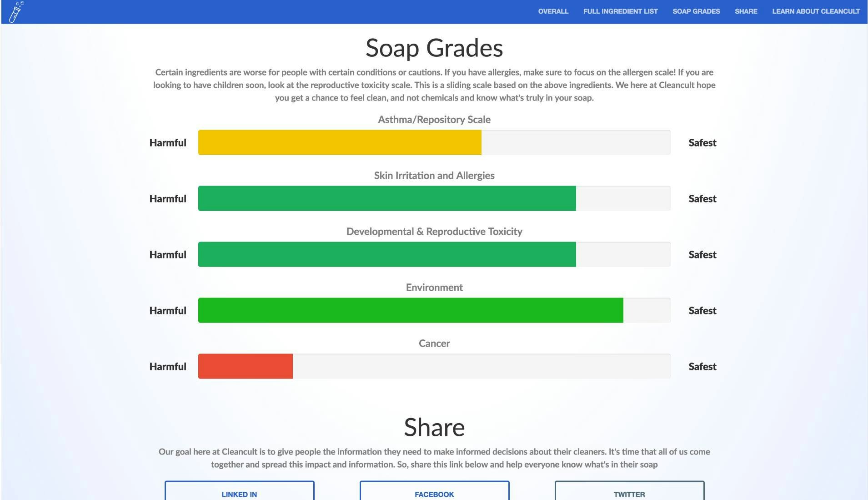This screenshot has height=500, width=868.
Task: Click the Safest label beside the Environment bar
Action: point(702,310)
